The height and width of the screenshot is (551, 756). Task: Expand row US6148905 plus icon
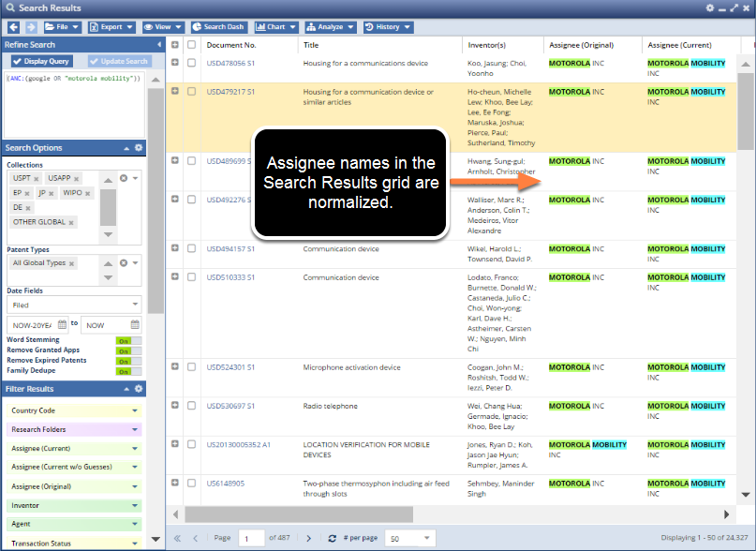[x=175, y=483]
